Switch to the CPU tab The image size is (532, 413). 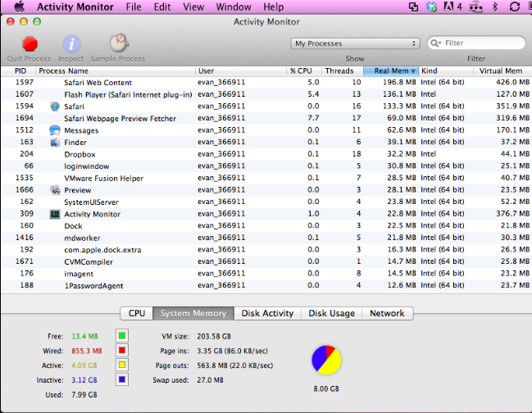click(137, 313)
